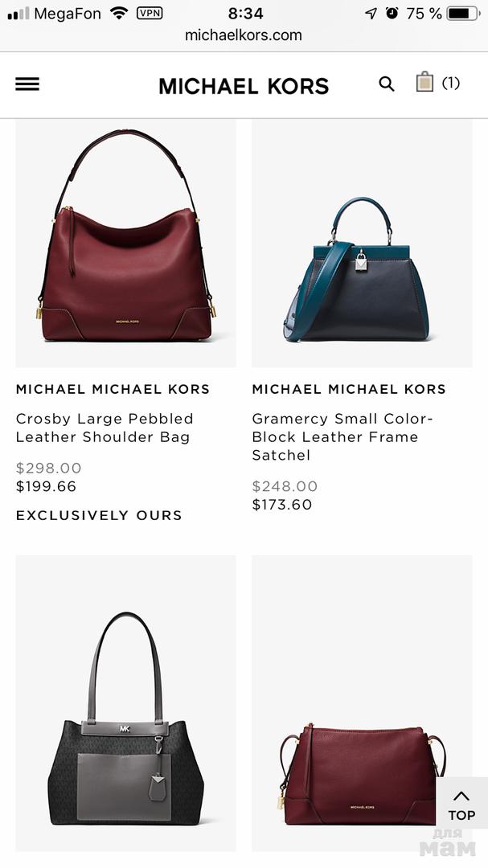Open the black and grey tote image
The width and height of the screenshot is (488, 868).
point(125,703)
